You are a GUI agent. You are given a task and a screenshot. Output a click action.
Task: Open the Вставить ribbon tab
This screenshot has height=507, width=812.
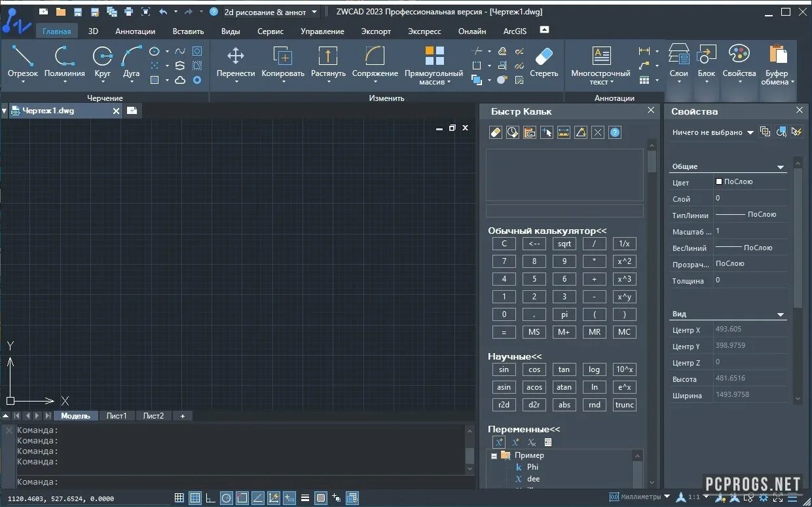click(x=189, y=31)
